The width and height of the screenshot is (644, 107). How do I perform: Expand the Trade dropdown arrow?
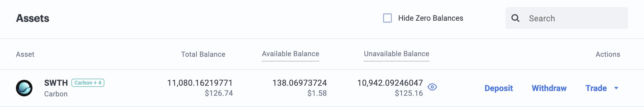pos(616,88)
